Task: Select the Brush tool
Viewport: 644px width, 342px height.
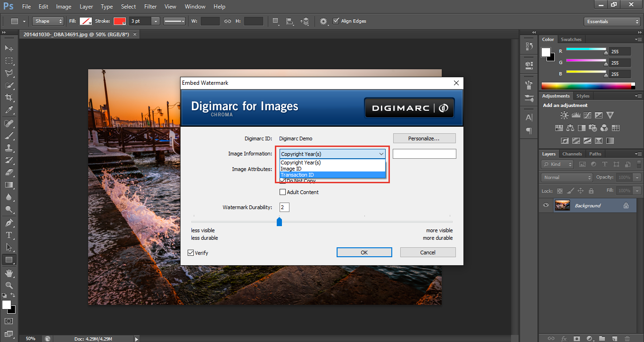Action: 9,135
